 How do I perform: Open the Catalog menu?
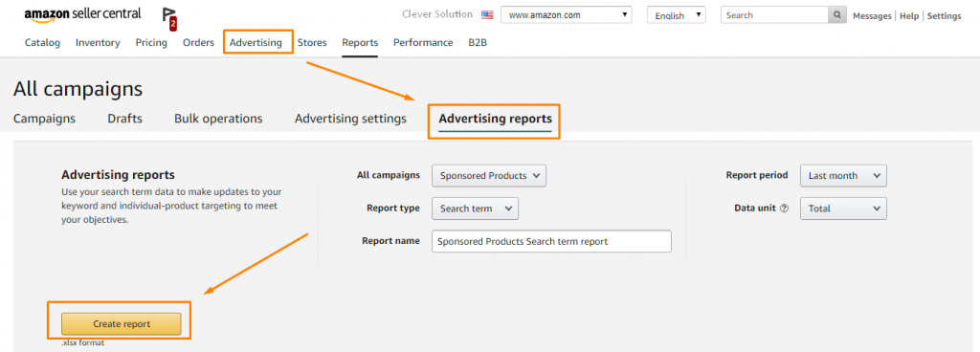click(x=42, y=42)
